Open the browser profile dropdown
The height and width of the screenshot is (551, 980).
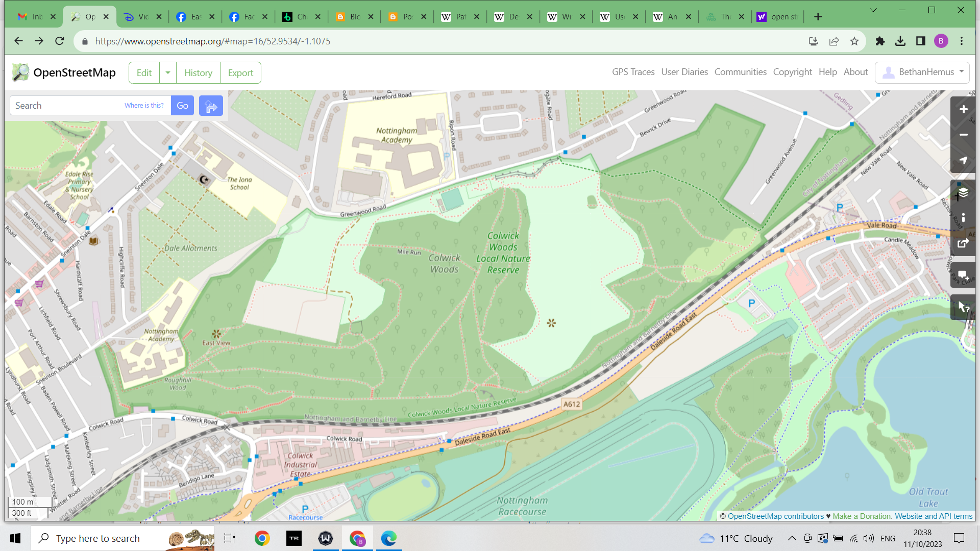[x=942, y=41]
